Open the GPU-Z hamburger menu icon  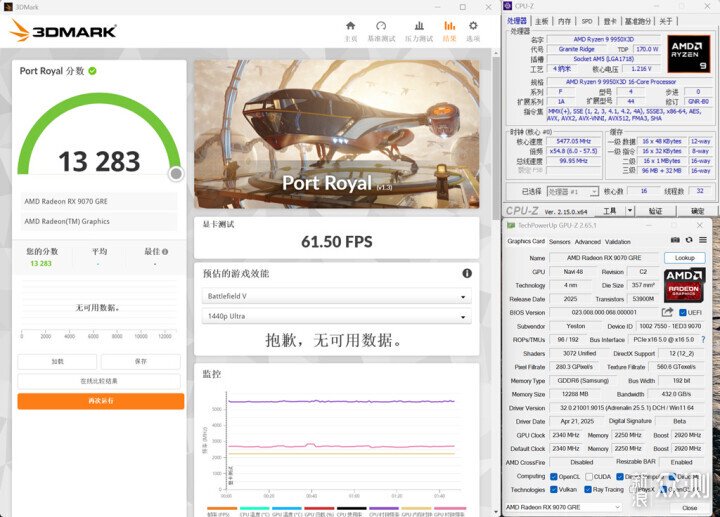click(x=703, y=240)
